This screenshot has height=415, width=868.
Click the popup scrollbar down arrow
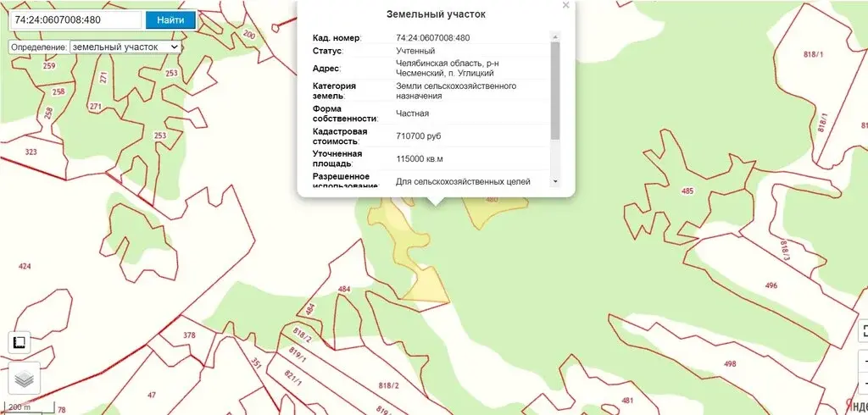point(555,181)
